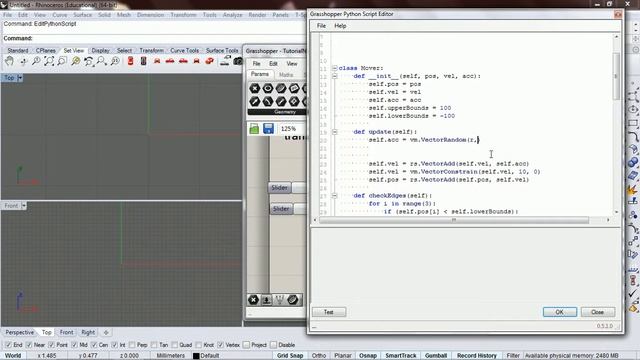Toggle the Near osnap checkbox
This screenshot has height=360, width=640.
[29, 345]
